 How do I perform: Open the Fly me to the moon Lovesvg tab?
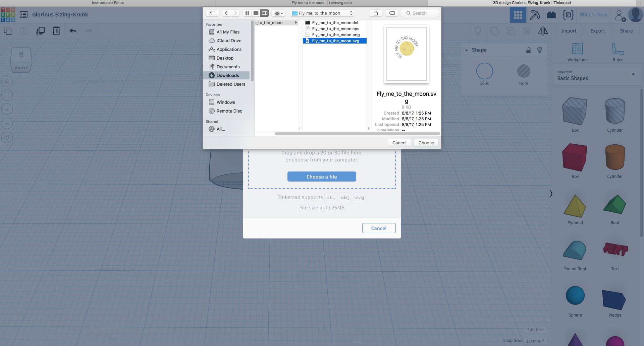[322, 3]
